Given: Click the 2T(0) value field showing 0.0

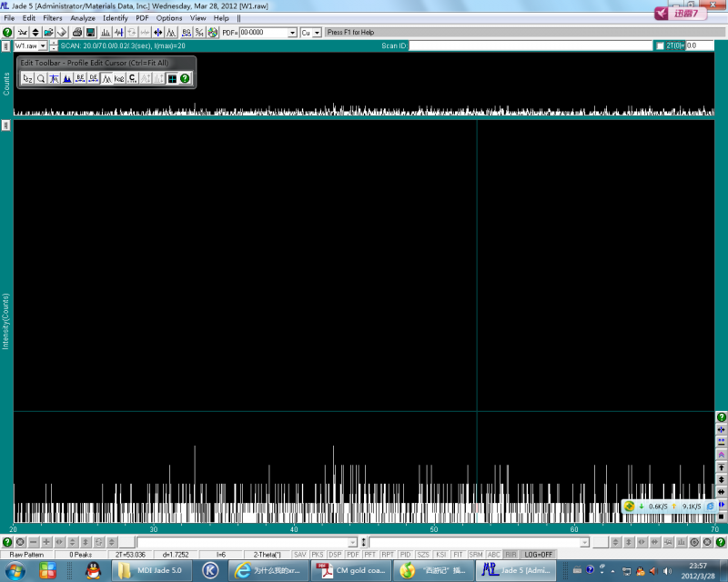Looking at the screenshot, I should pos(699,46).
